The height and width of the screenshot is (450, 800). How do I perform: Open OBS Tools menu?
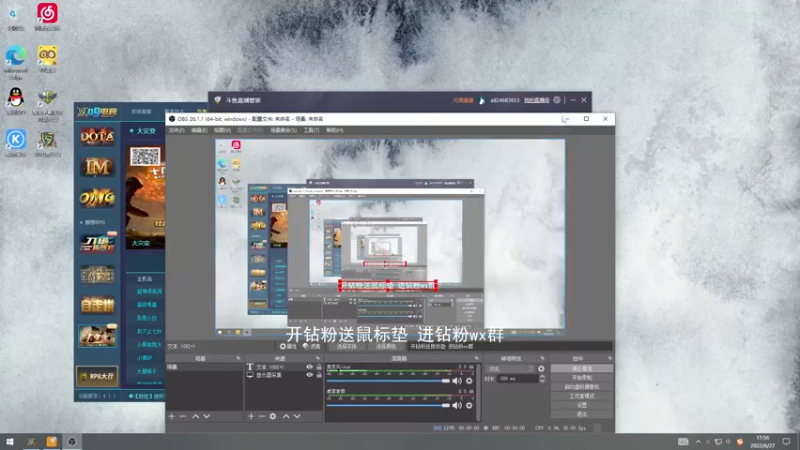point(311,131)
